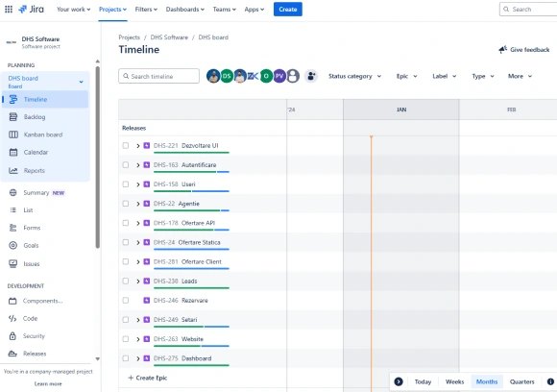Switch timeline to Weeks view
The height and width of the screenshot is (392, 557).
[x=454, y=381]
